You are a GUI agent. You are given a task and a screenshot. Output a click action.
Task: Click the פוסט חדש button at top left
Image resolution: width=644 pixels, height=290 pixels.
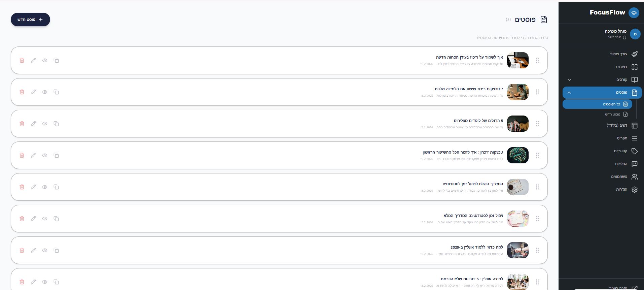point(30,20)
